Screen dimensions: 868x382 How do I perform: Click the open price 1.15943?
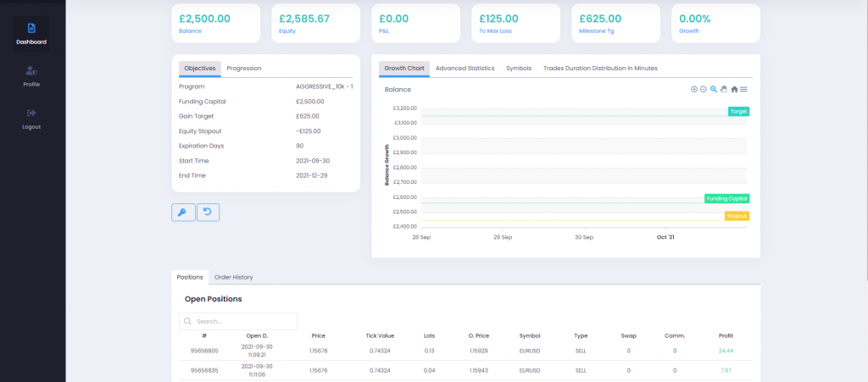coord(479,370)
